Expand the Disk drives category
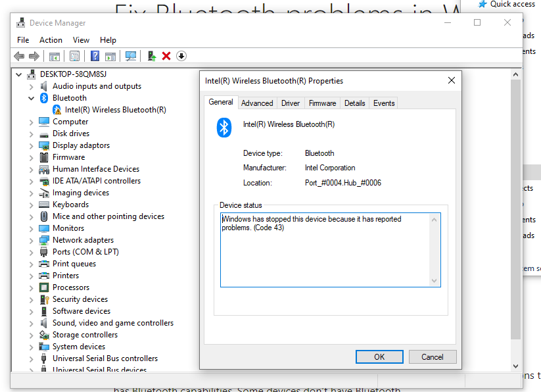 (x=31, y=134)
